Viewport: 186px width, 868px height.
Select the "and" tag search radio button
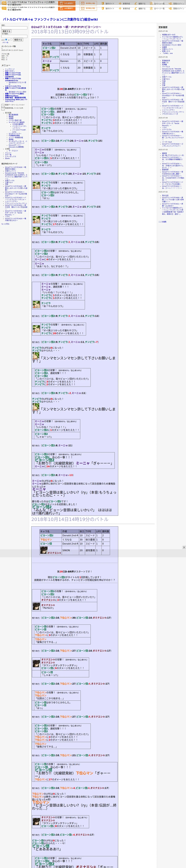6,39
